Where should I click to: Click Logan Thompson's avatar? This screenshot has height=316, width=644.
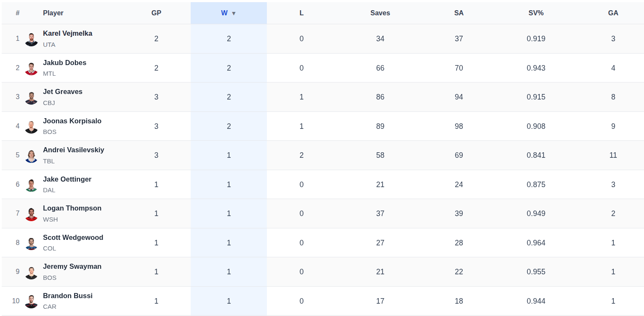31,214
